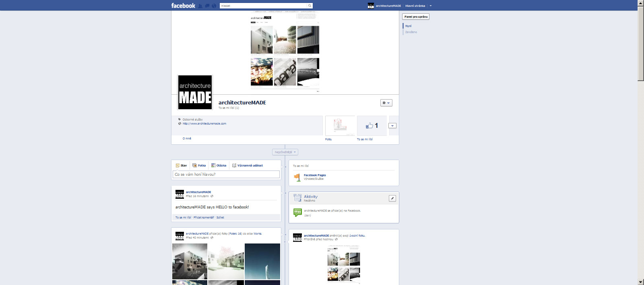Click avatar on cover photo change post
Image resolution: width=644 pixels, height=285 pixels.
(x=297, y=237)
